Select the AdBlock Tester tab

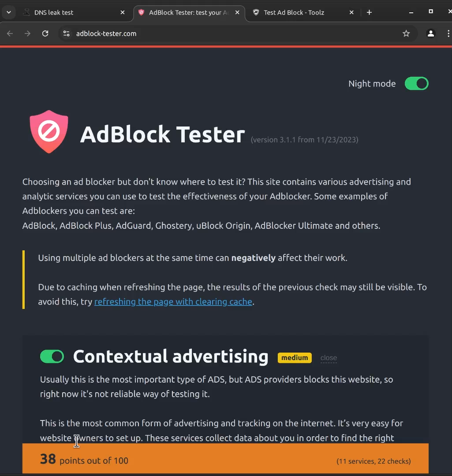coord(189,12)
